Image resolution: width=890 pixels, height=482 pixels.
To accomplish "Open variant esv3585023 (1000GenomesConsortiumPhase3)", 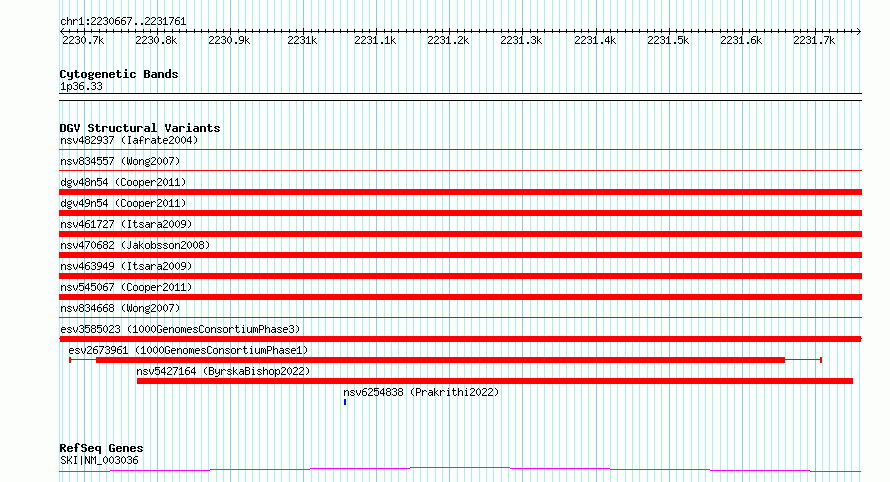I will click(x=180, y=329).
